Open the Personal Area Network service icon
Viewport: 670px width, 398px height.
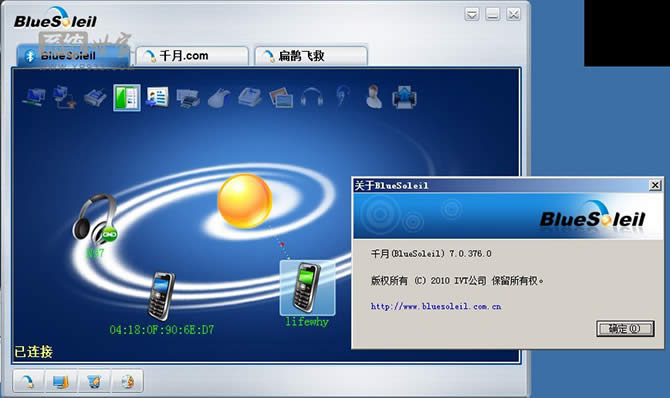(34, 97)
